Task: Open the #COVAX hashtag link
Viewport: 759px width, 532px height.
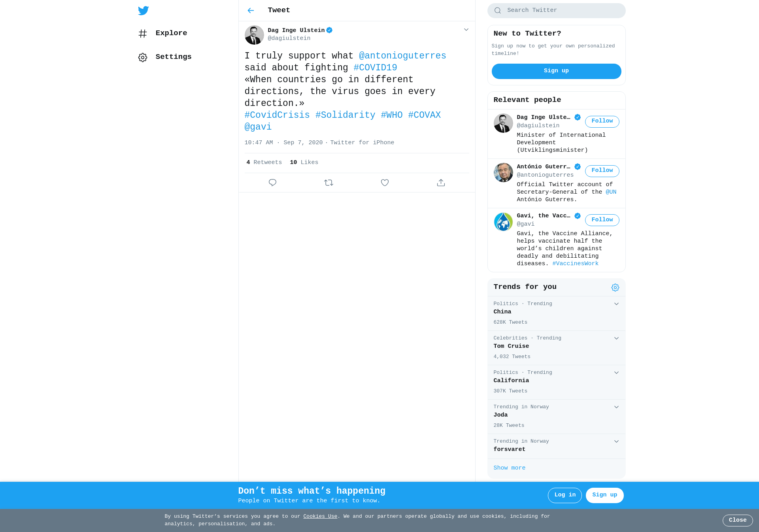Action: pos(424,115)
